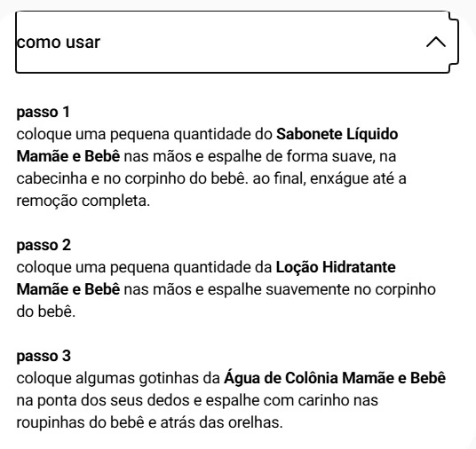The height and width of the screenshot is (449, 476).
Task: Select the passo 1 heading
Action: coord(44,112)
